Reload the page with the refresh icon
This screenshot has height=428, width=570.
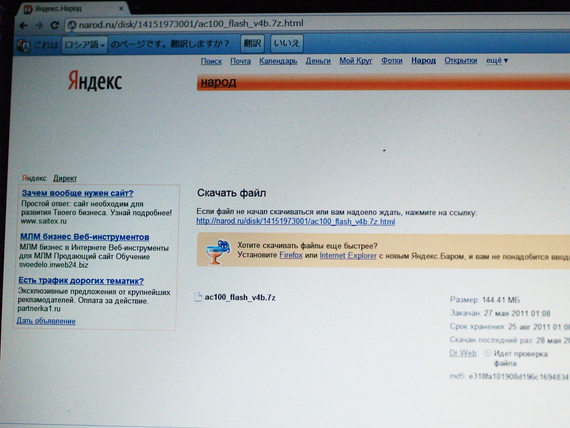click(x=55, y=25)
